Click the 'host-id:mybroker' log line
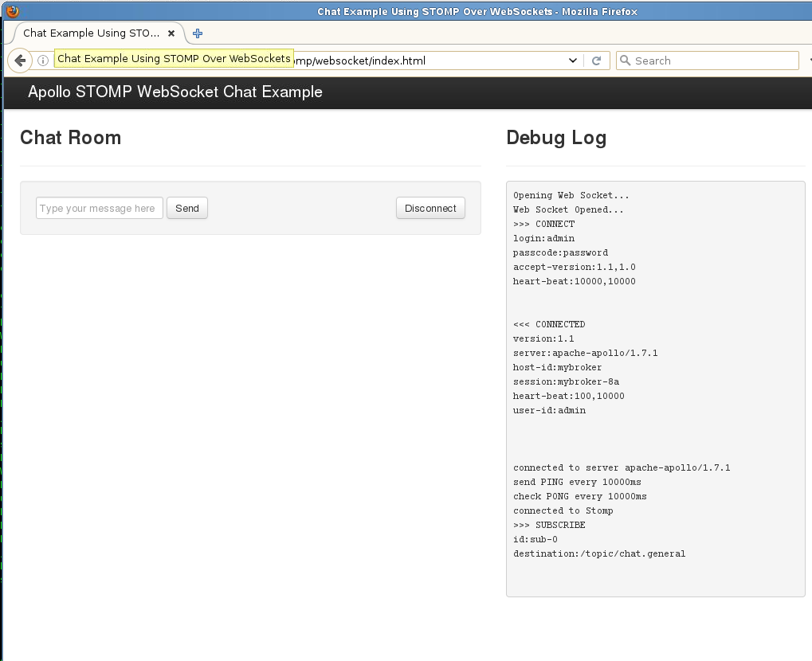The image size is (812, 661). pos(557,367)
